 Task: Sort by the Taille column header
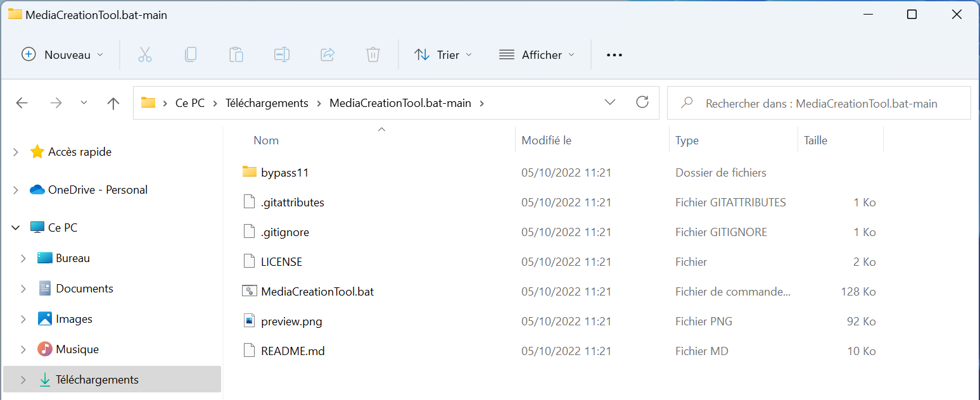pos(815,141)
